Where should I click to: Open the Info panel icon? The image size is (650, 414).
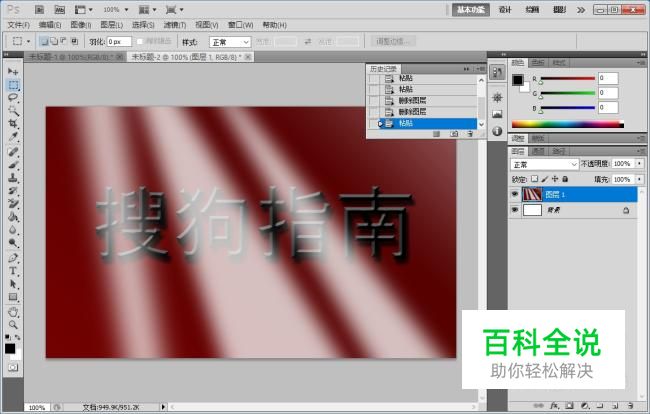497,131
